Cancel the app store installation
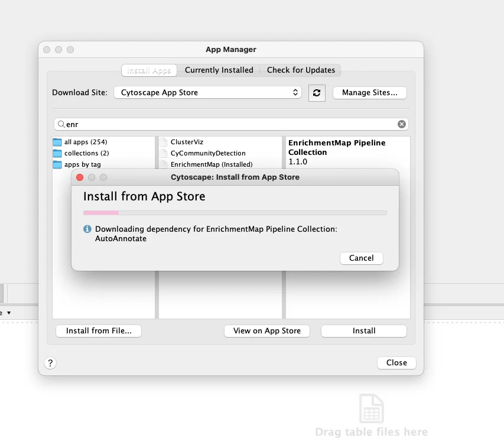The width and height of the screenshot is (504, 441). point(361,258)
